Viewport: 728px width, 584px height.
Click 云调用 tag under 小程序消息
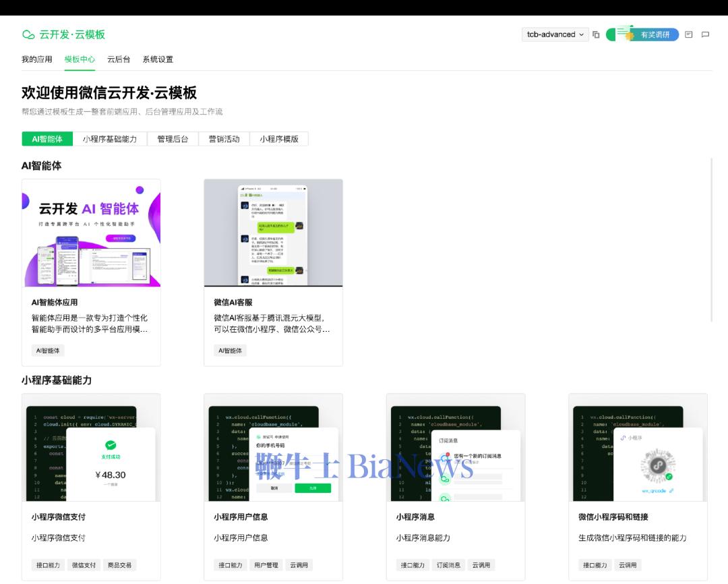(481, 565)
